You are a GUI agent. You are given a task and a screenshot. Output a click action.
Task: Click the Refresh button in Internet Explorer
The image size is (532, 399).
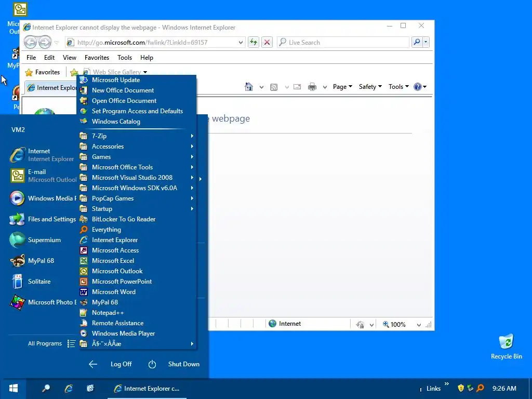click(x=254, y=42)
